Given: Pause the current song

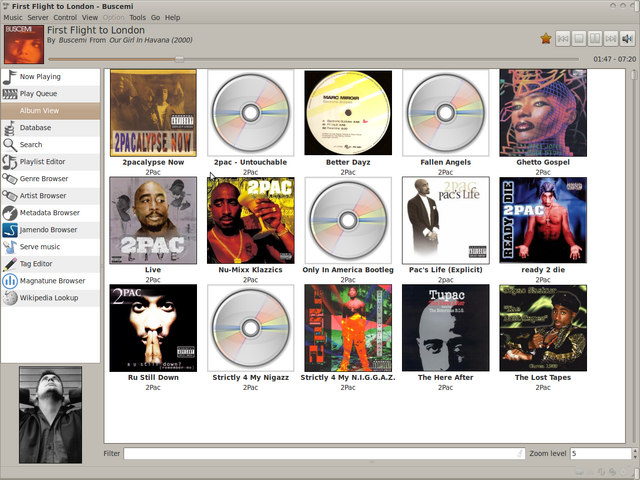Looking at the screenshot, I should click(x=595, y=39).
